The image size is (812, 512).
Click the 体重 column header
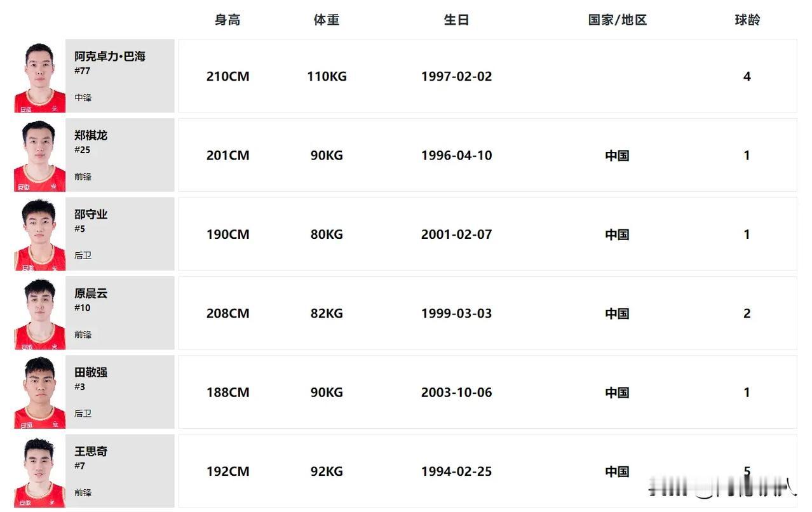[327, 20]
